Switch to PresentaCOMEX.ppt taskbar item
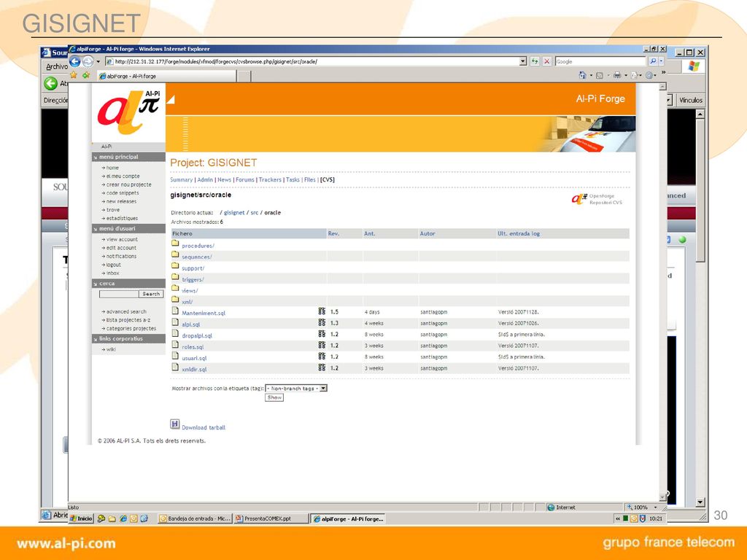747x560 pixels. [271, 519]
